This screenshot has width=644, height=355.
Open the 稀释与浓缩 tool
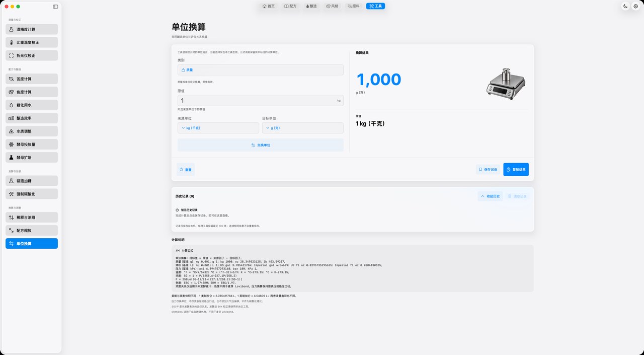tap(32, 218)
